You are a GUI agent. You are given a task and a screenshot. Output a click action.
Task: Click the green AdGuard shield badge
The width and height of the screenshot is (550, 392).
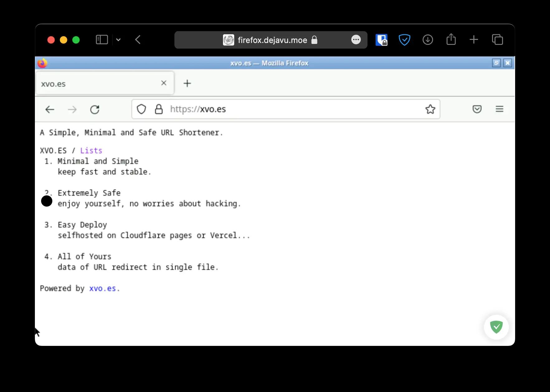496,327
